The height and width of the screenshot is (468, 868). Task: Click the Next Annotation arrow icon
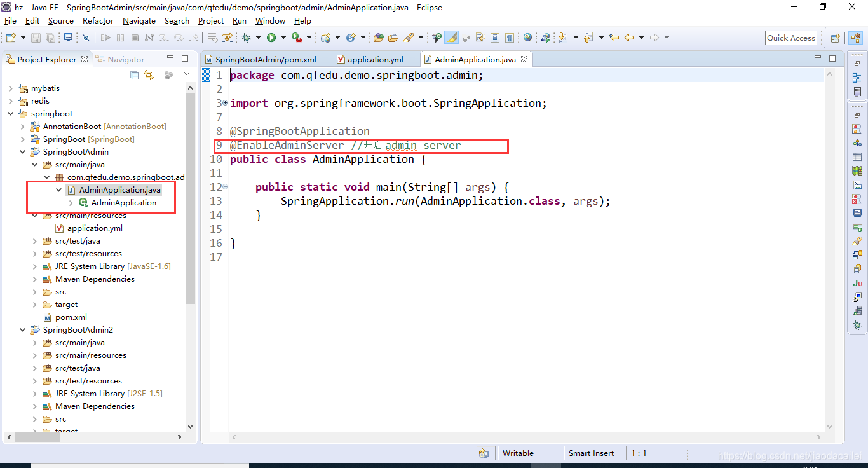[x=563, y=38]
